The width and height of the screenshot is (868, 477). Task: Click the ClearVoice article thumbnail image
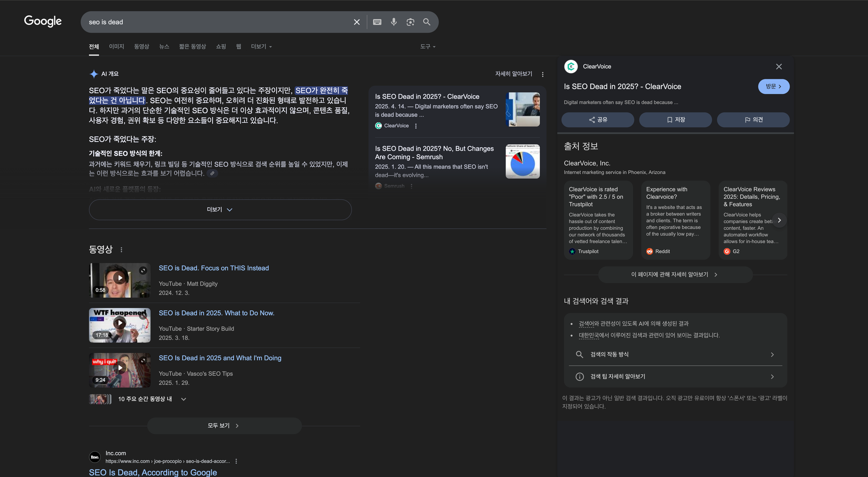(x=523, y=109)
